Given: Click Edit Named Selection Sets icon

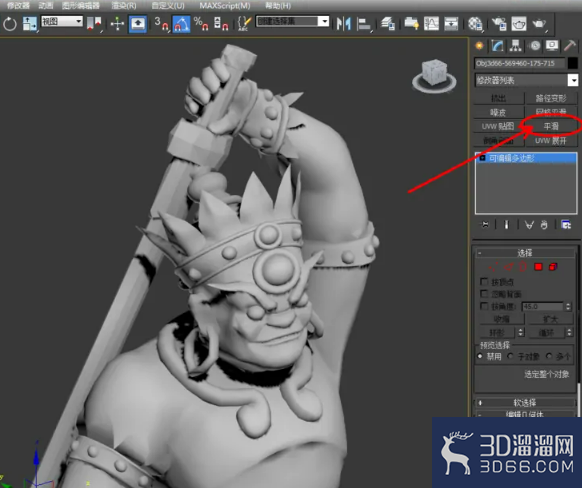Looking at the screenshot, I should click(x=244, y=24).
